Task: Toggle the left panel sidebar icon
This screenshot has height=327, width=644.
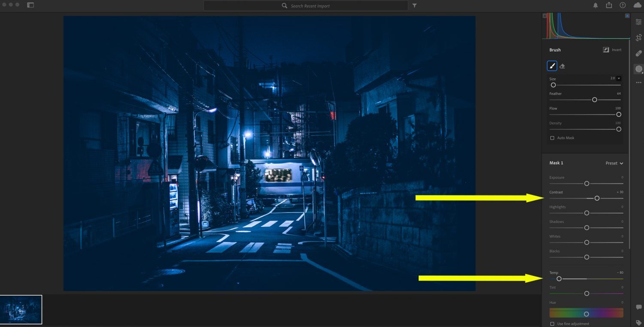Action: click(30, 5)
